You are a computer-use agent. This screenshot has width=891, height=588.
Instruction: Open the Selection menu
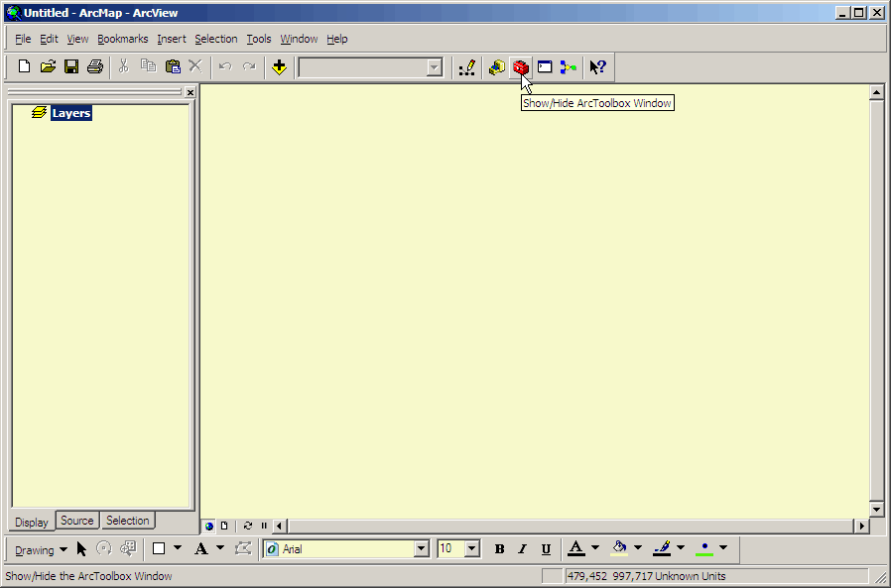(216, 40)
